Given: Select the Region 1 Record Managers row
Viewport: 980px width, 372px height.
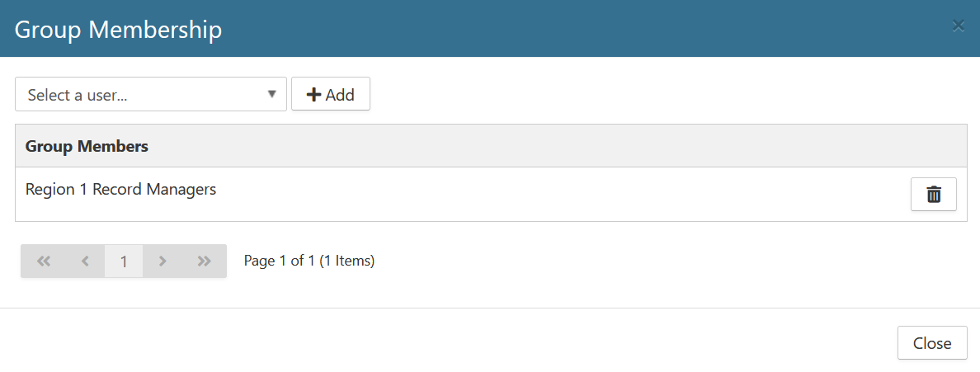Looking at the screenshot, I should 120,190.
